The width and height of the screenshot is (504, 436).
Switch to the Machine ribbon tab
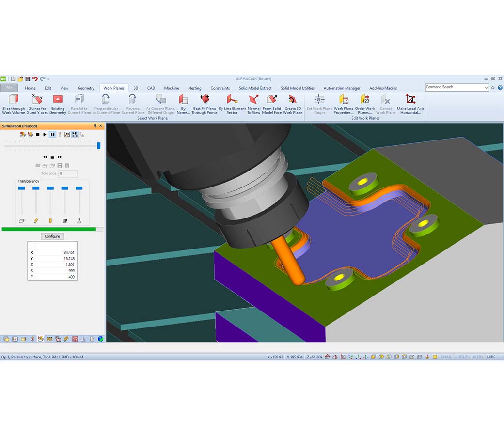pyautogui.click(x=172, y=88)
